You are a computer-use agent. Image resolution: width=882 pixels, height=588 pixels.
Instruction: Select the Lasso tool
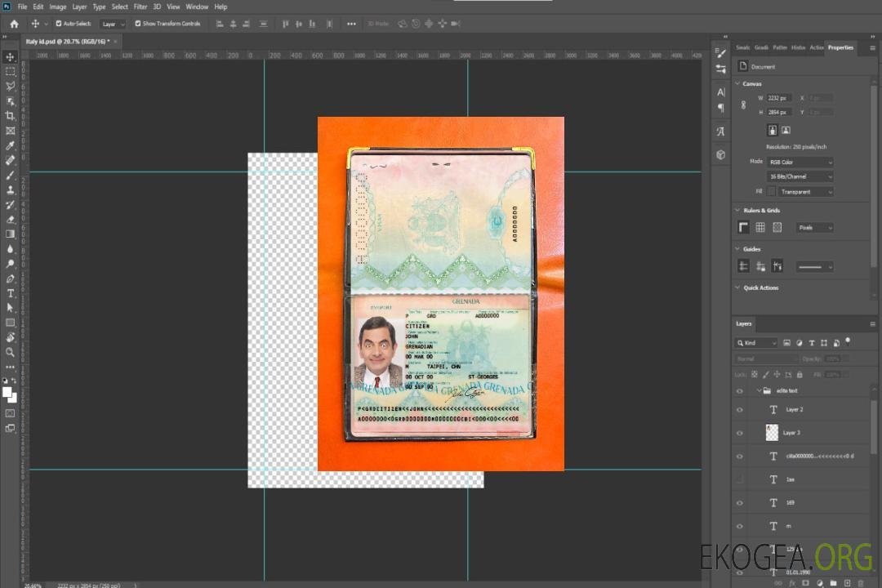[10, 86]
